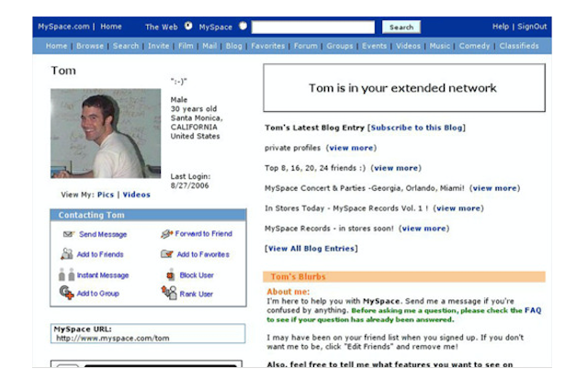Click the Add to Friends icon
Screen dimensions: 588x391
(67, 254)
